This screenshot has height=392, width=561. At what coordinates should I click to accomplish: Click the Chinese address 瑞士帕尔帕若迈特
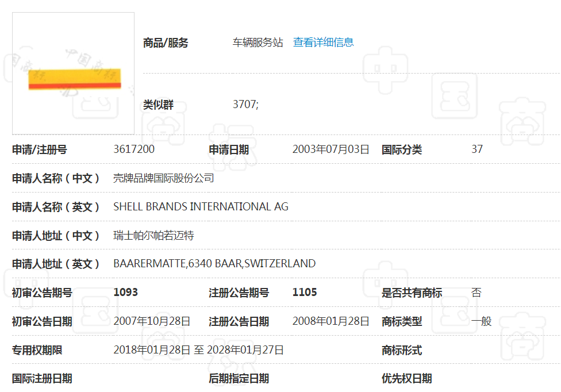coord(153,235)
